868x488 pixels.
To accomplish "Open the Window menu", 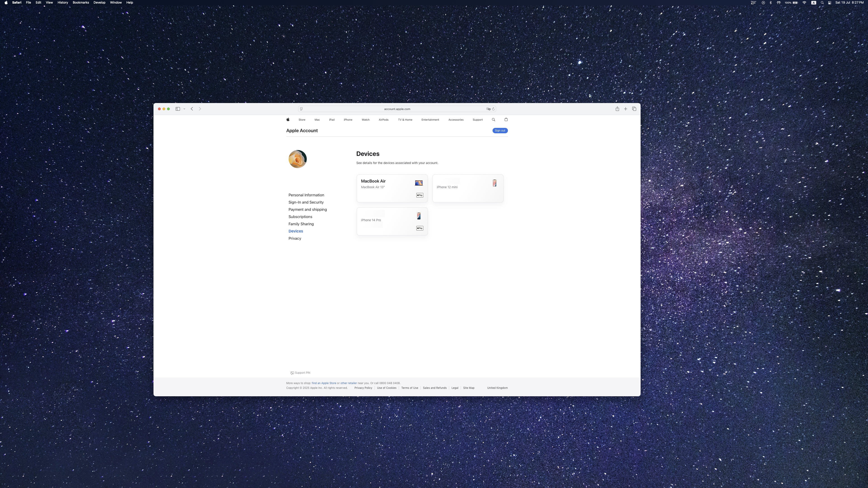I will click(116, 3).
